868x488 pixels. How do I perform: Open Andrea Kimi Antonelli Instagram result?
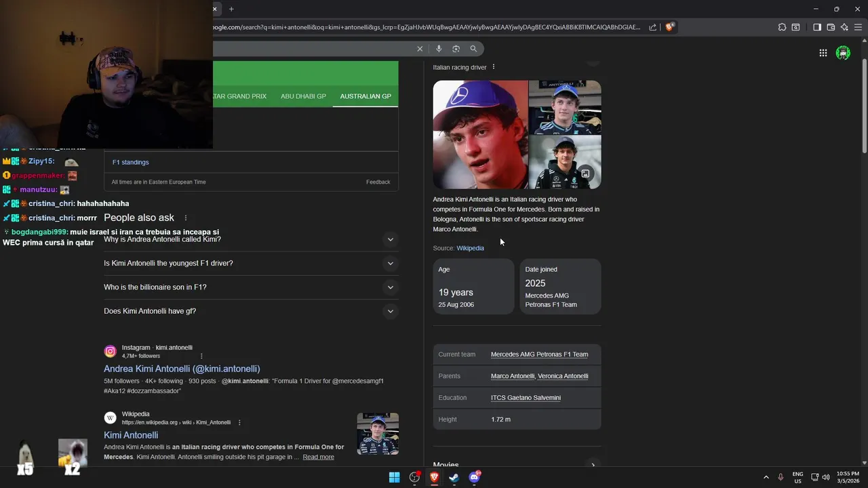click(x=182, y=369)
